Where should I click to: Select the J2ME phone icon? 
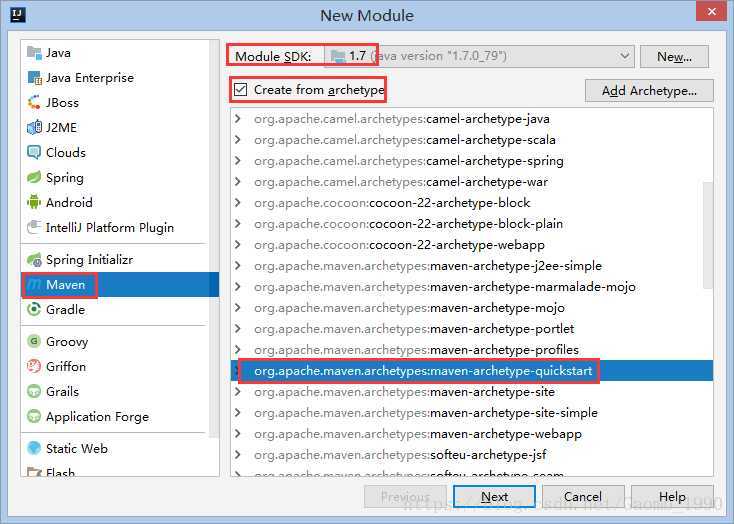coord(34,127)
